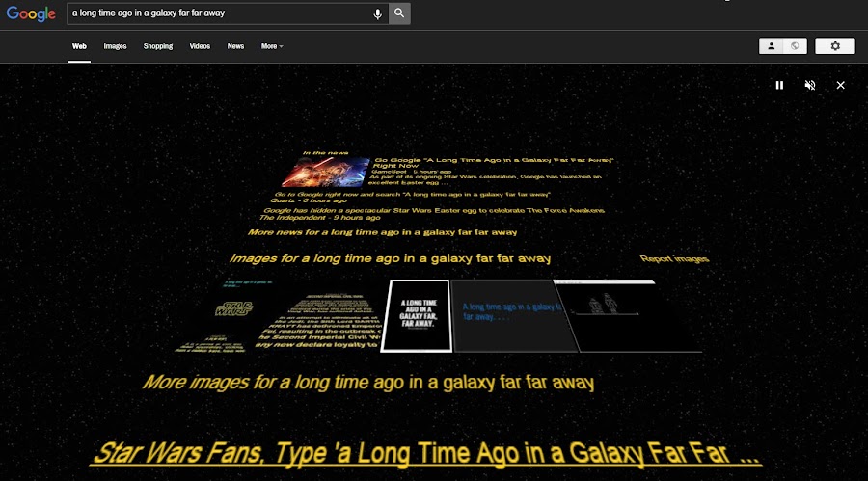The image size is (868, 481).
Task: Open the Force Awakens news thumbnail
Action: (326, 172)
